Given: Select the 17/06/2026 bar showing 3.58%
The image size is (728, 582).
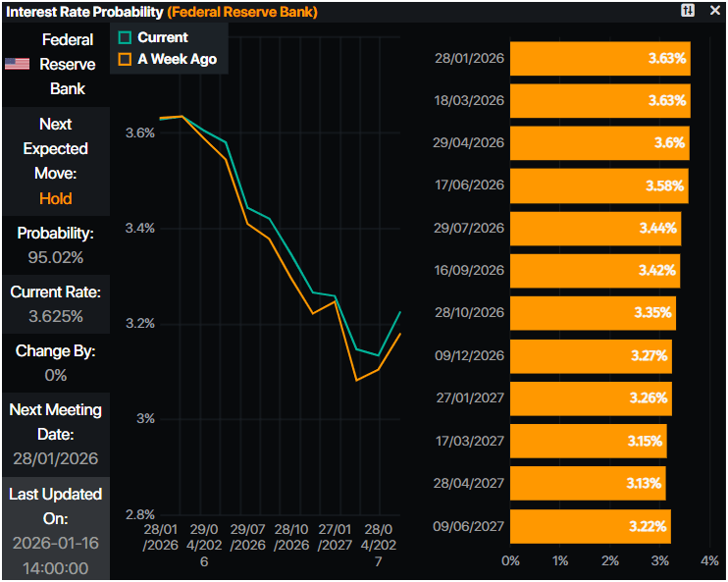Looking at the screenshot, I should [x=598, y=185].
